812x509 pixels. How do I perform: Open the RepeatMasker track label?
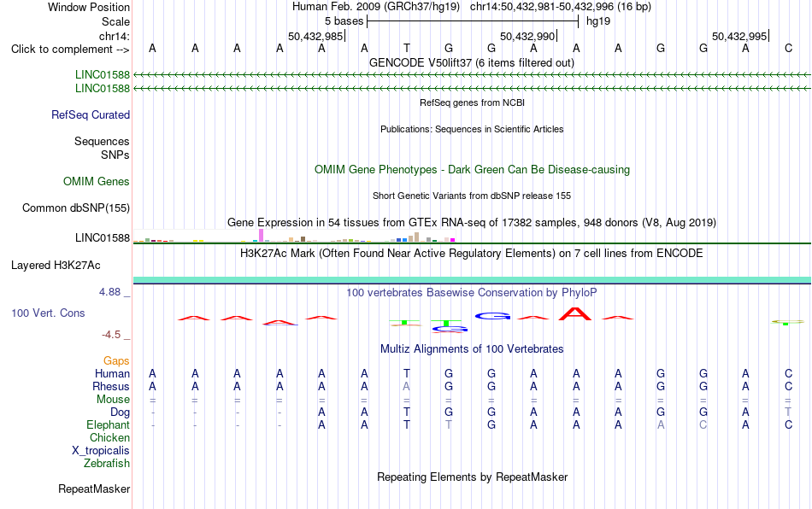[94, 489]
